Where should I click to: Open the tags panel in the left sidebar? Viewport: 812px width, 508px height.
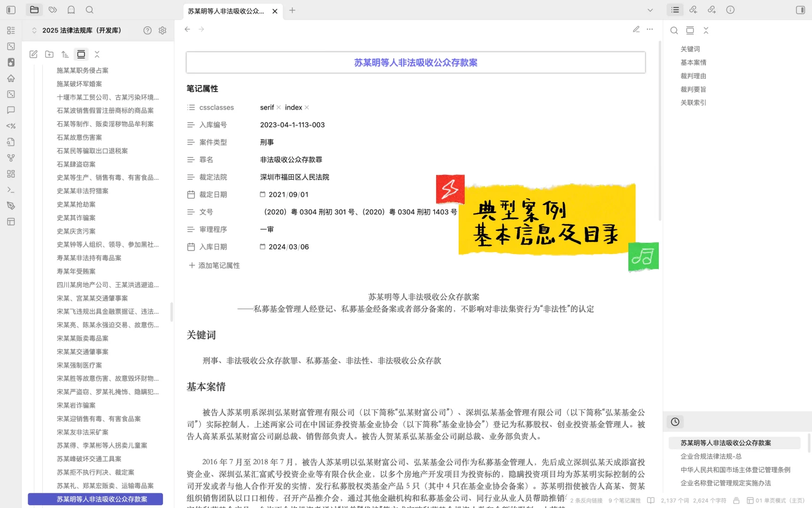coord(52,9)
